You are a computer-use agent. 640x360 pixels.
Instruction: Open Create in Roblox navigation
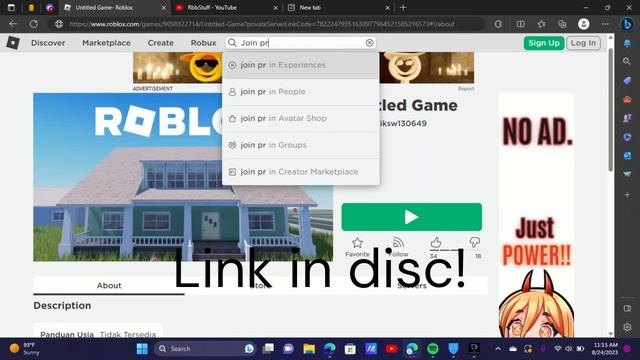[160, 43]
